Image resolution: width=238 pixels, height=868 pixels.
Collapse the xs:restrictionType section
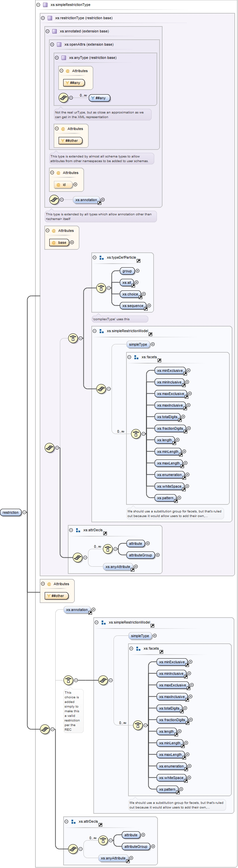43,18
